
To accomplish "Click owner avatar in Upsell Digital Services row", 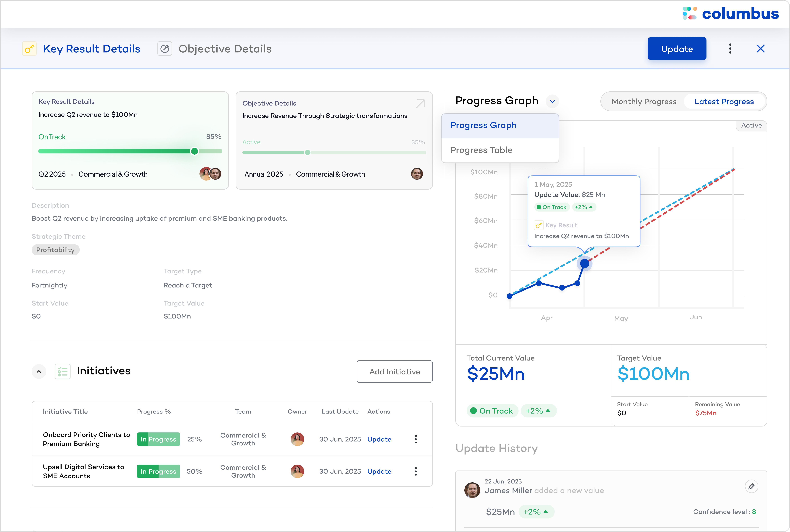I will coord(297,471).
